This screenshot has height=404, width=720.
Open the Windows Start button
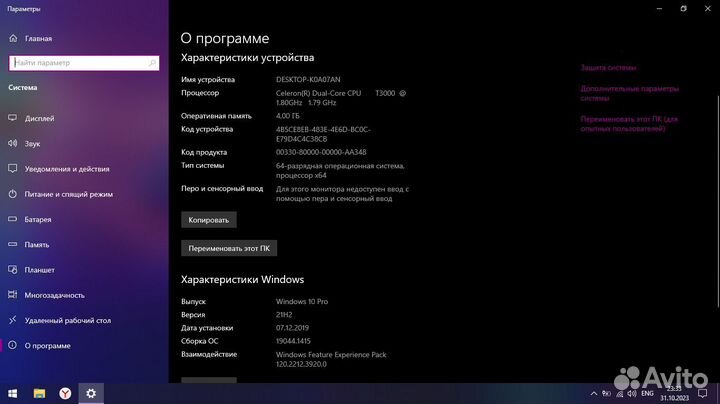[13, 393]
